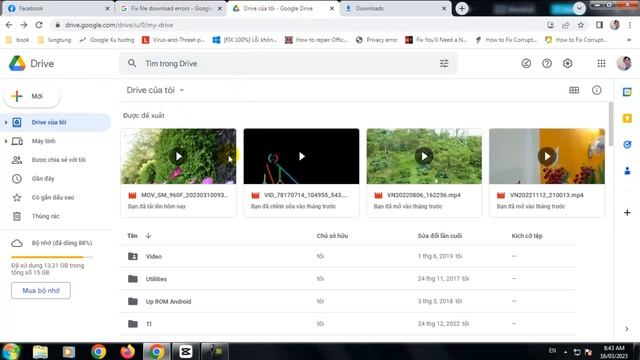The height and width of the screenshot is (360, 640).
Task: Click storage usage progress bar
Action: coord(52,257)
